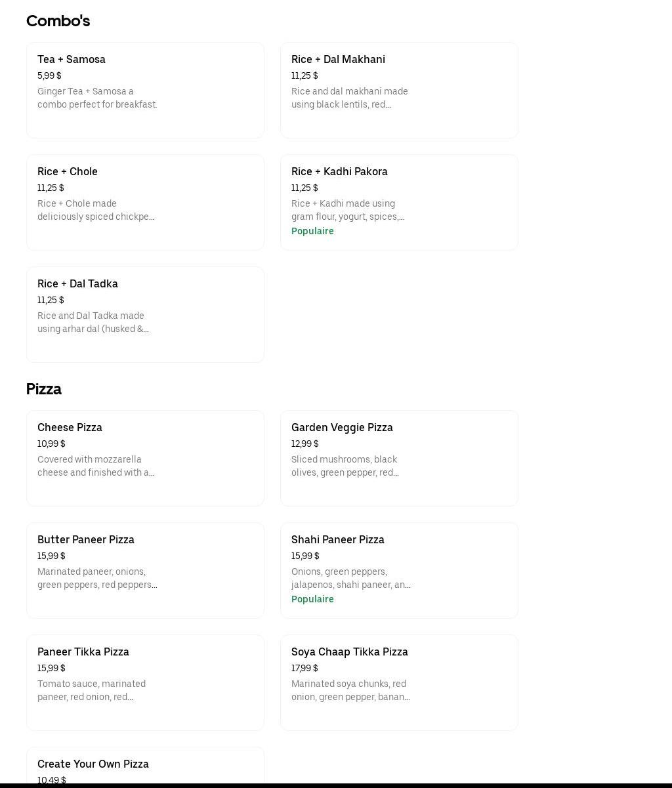Viewport: 672px width, 788px height.
Task: Open the Shahi Paneer Pizza card
Action: click(x=399, y=570)
